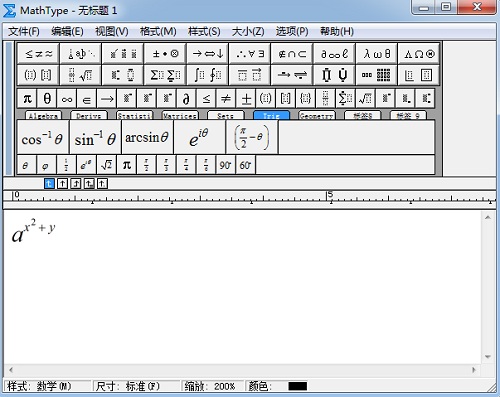Image resolution: width=500 pixels, height=397 pixels.
Task: Open the fence templates palette
Action: click(x=38, y=75)
